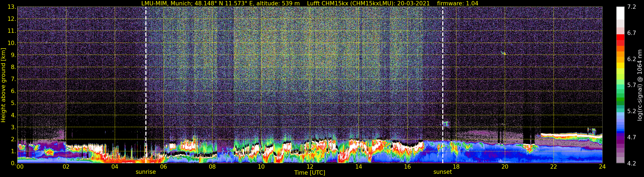Screen dimensions: 644x177
Task: Click the height axis tick label '8.'
Action: 13,67
